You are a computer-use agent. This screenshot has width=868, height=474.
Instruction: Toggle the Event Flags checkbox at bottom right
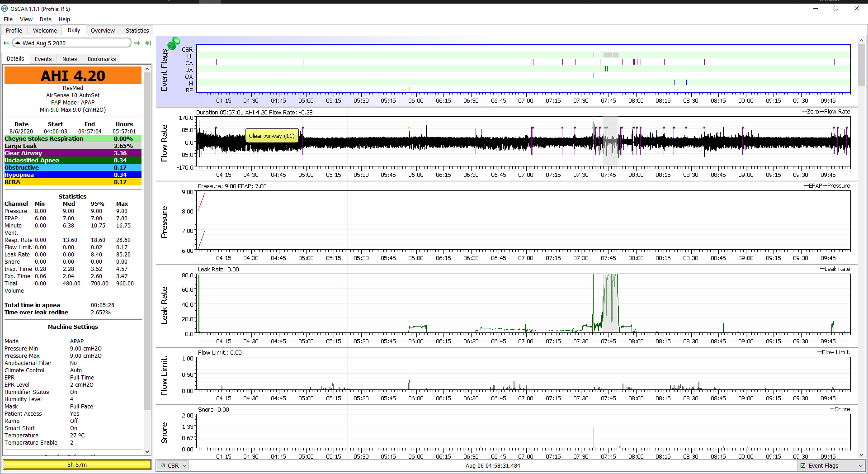coord(803,465)
